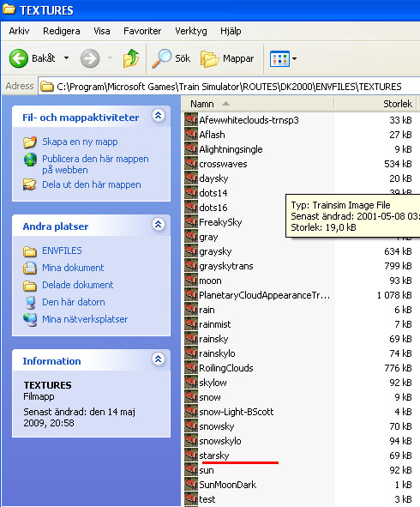Screen dimensions: 420x507
Task: Click icon of daysky file
Action: [191, 178]
